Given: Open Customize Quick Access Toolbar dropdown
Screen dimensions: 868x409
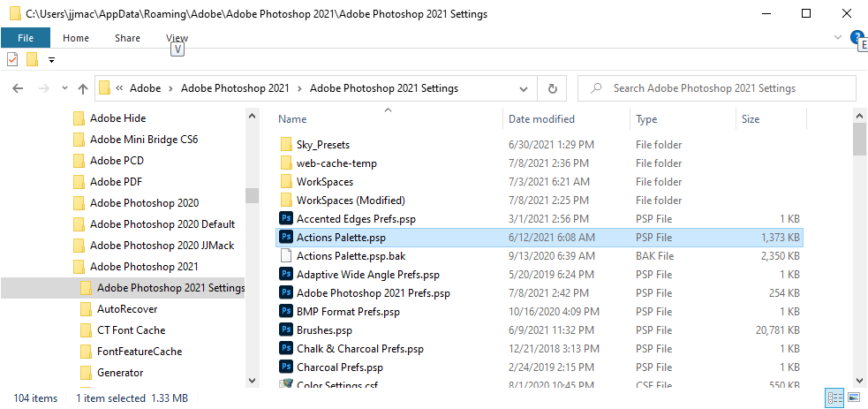Looking at the screenshot, I should pyautogui.click(x=51, y=60).
